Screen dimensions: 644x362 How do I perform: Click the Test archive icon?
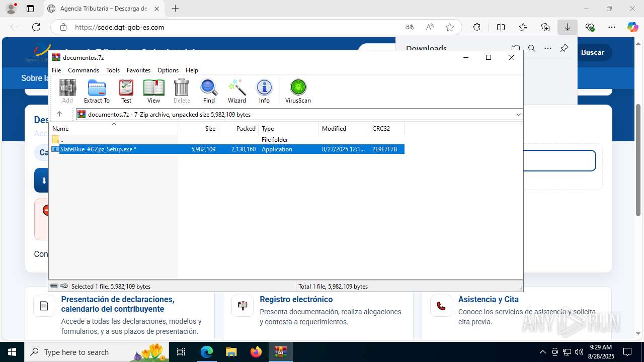coord(126,91)
